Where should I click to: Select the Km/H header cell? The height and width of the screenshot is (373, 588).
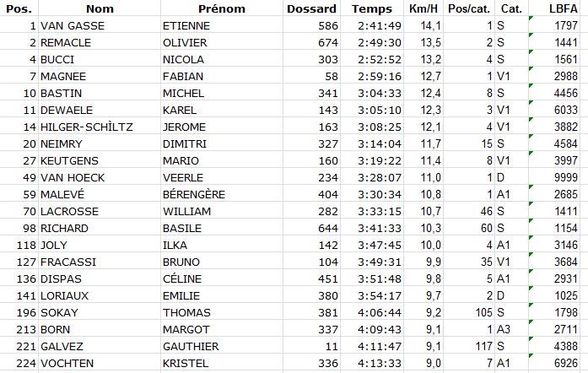(x=423, y=8)
